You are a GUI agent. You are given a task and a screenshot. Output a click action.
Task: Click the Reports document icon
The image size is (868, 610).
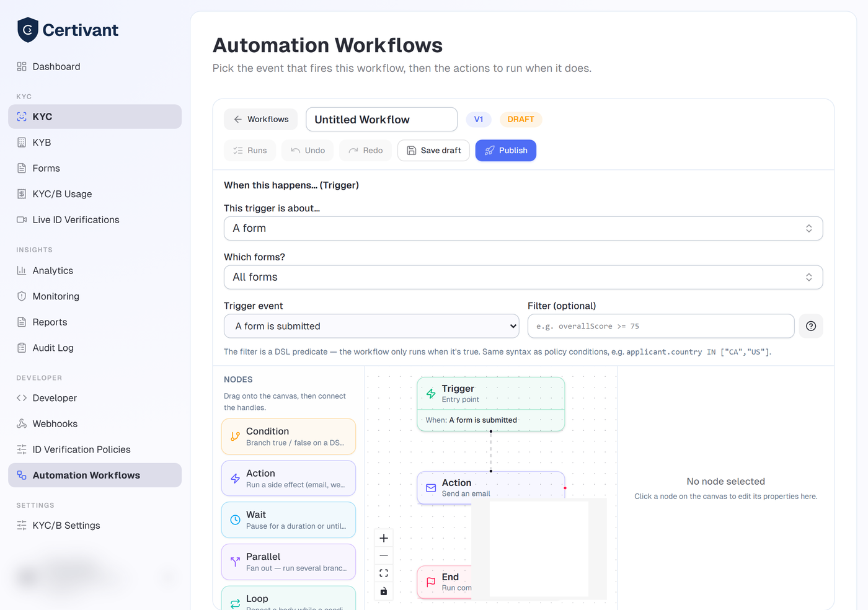pos(22,322)
